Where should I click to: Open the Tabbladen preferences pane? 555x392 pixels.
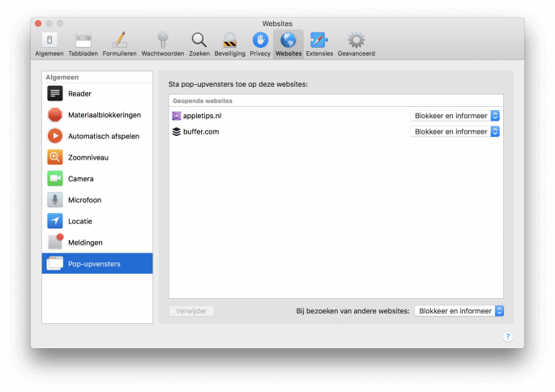click(83, 45)
